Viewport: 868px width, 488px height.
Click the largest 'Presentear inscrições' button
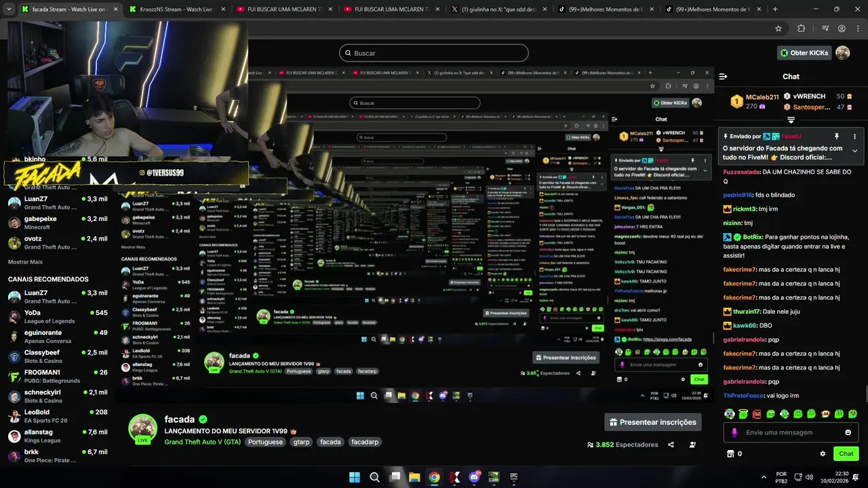653,422
